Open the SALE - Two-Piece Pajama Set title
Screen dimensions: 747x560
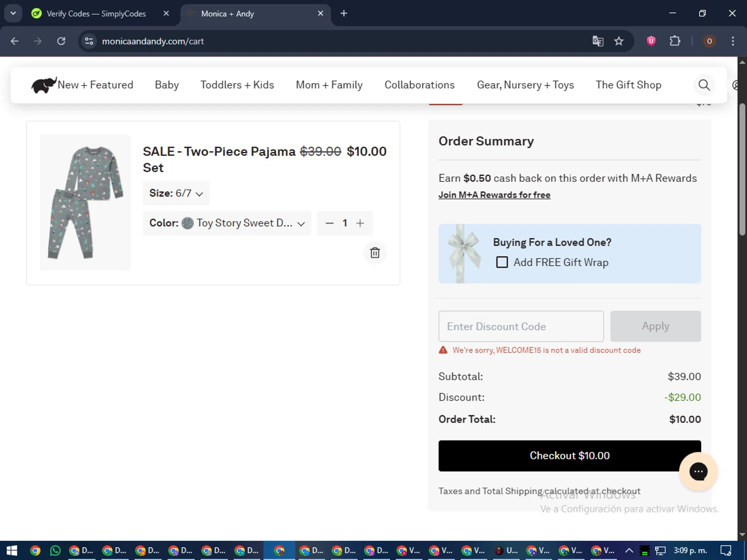[x=219, y=159]
